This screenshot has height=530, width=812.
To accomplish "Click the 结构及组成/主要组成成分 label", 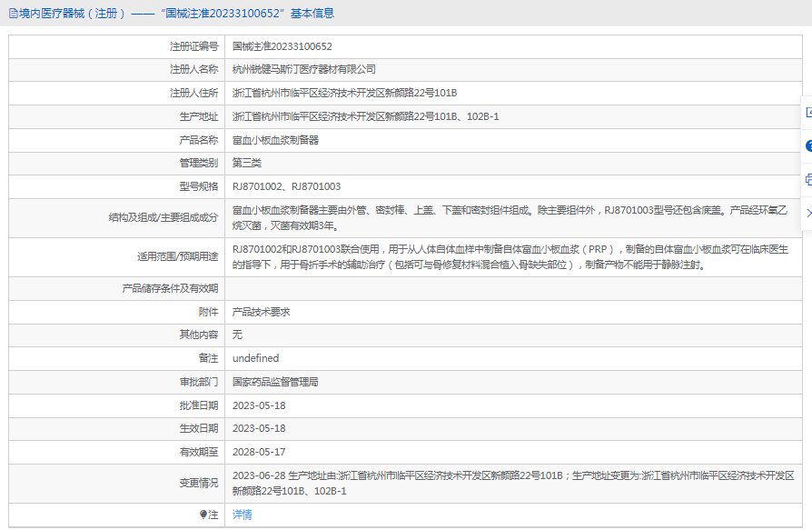I will (163, 217).
